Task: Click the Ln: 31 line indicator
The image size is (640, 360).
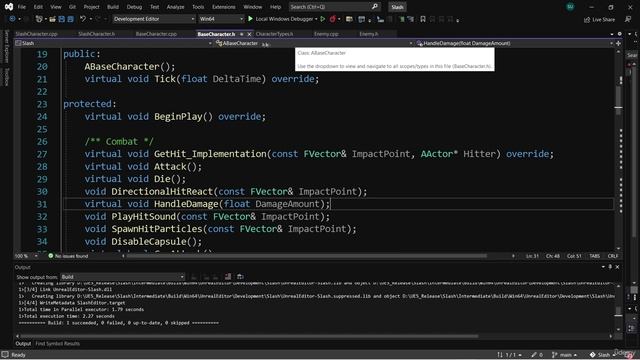Action: (532, 256)
